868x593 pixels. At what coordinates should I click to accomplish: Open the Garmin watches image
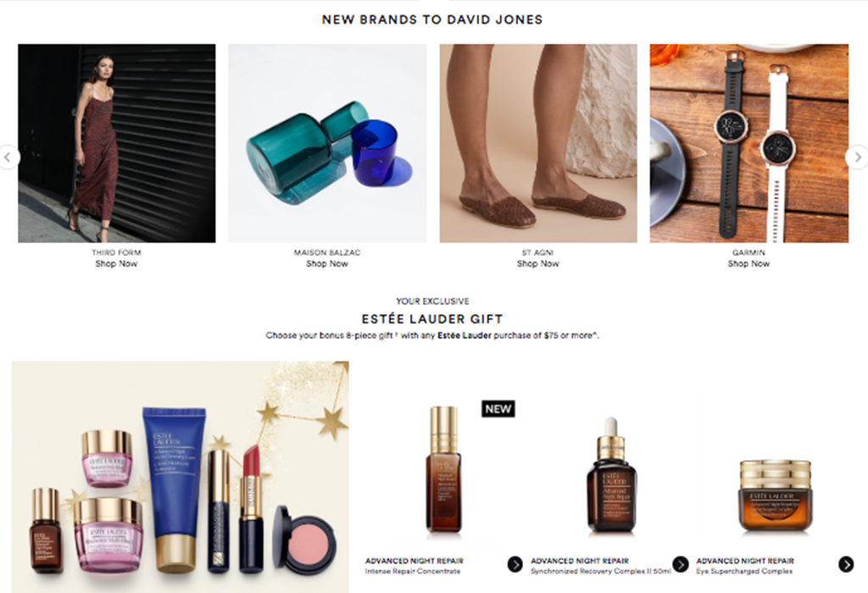(x=749, y=143)
